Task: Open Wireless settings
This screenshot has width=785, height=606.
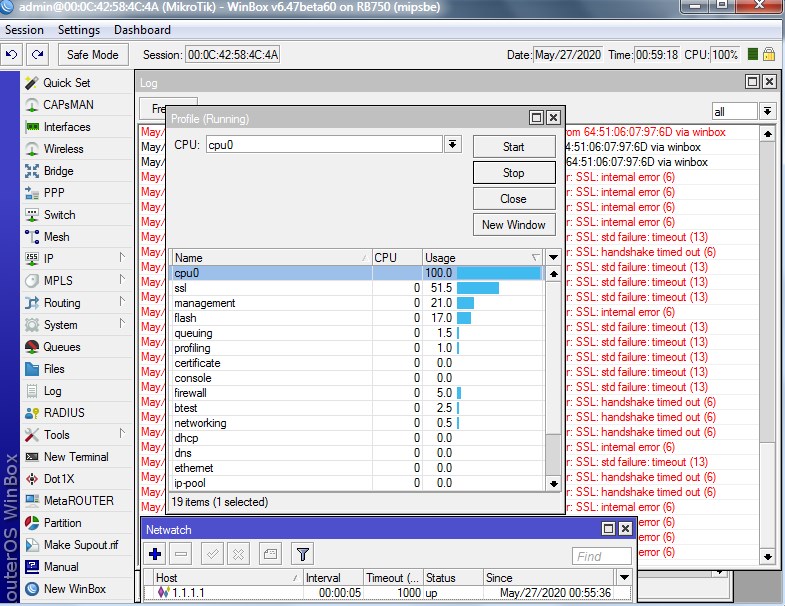Action: [x=63, y=149]
